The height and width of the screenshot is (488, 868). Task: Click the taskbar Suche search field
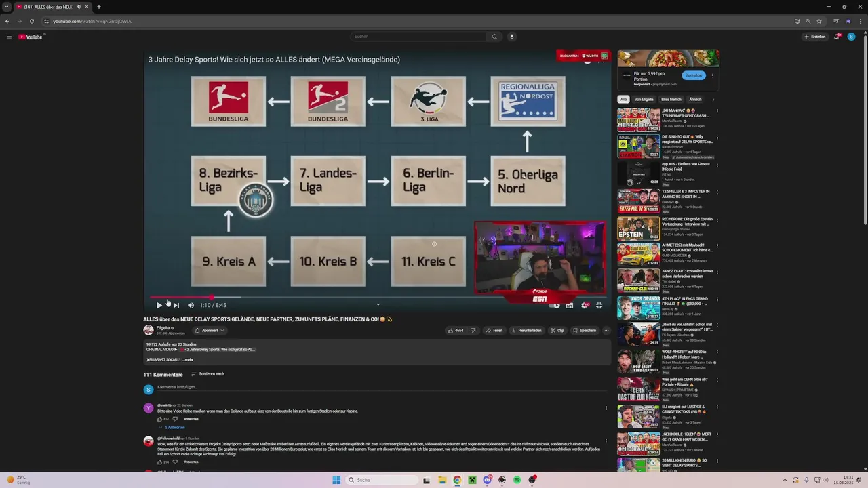tap(382, 480)
